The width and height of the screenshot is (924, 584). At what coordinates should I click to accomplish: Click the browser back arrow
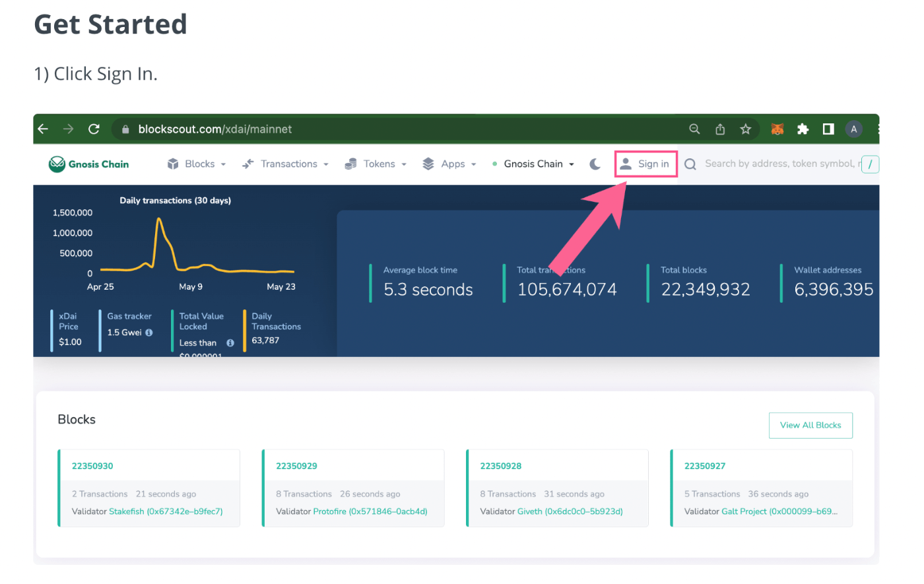click(44, 129)
